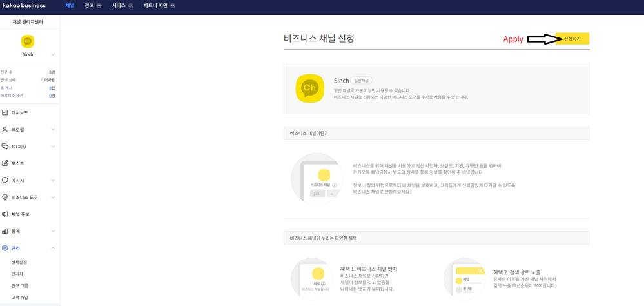The height and width of the screenshot is (306, 644).
Task: Expand the 메시지 submenu chevron
Action: [53, 180]
